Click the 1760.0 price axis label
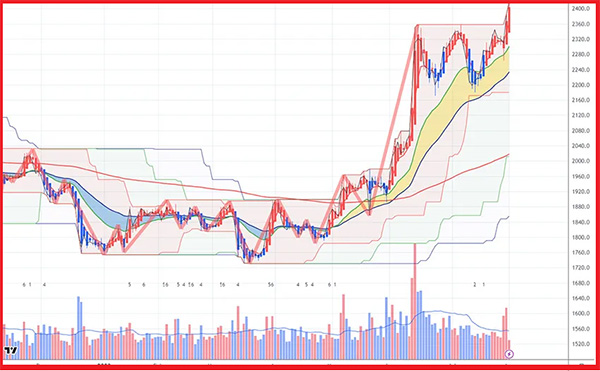Image resolution: width=600 pixels, height=371 pixels. (x=580, y=252)
